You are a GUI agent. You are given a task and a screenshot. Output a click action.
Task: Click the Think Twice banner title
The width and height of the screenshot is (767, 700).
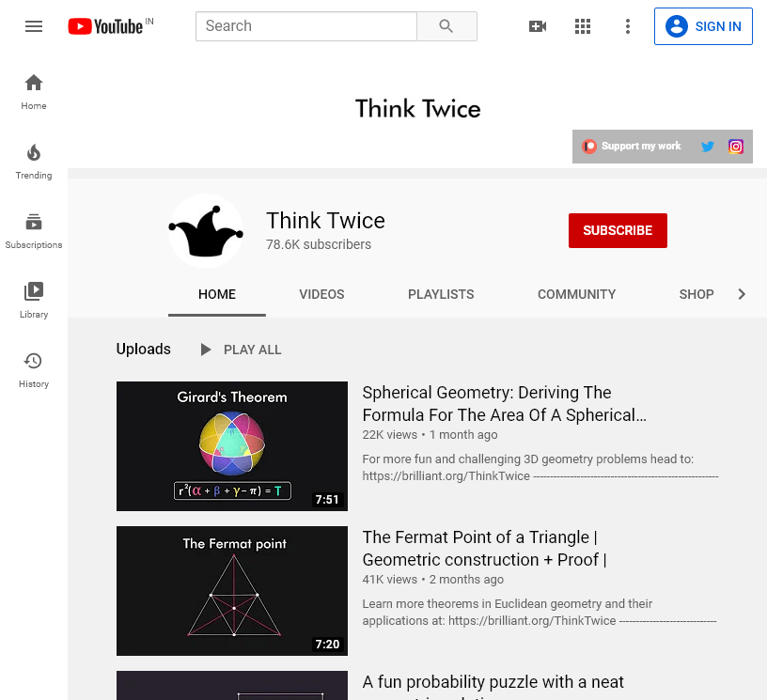(x=417, y=108)
